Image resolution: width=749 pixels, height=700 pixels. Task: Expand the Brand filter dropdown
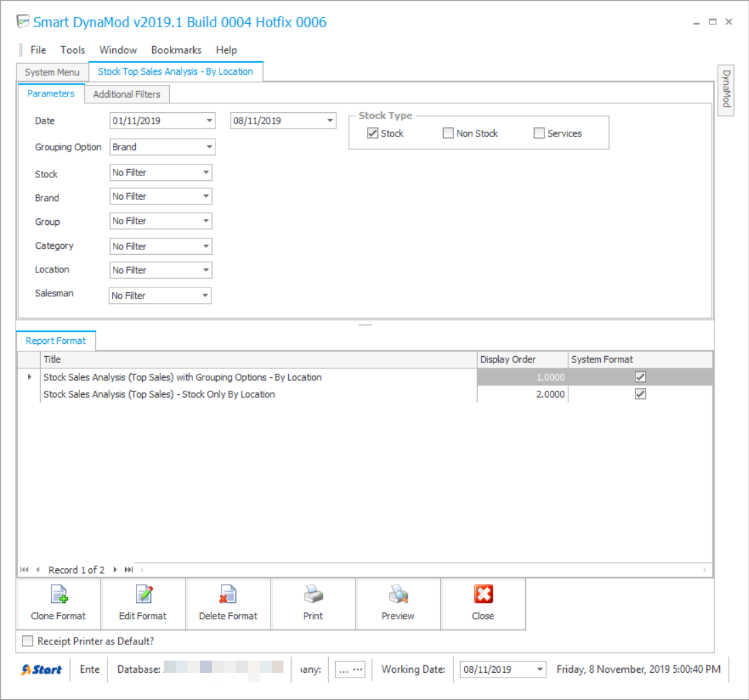pyautogui.click(x=206, y=196)
